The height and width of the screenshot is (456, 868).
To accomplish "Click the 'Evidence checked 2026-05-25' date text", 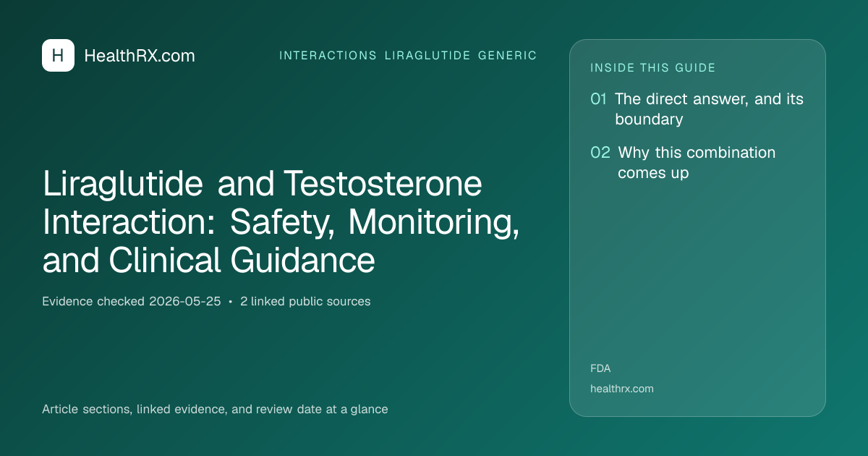I will (x=132, y=302).
